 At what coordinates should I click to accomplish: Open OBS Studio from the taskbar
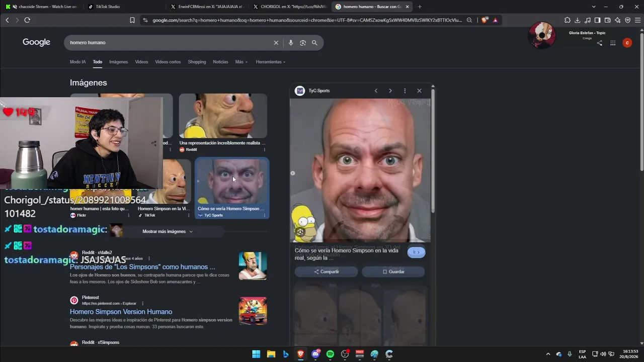pos(345,354)
